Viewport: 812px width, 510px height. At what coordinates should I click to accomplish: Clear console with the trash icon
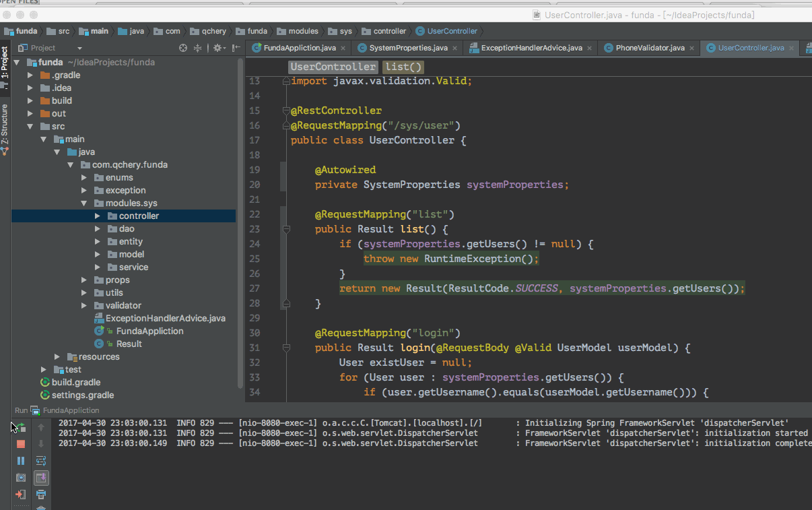tap(41, 507)
